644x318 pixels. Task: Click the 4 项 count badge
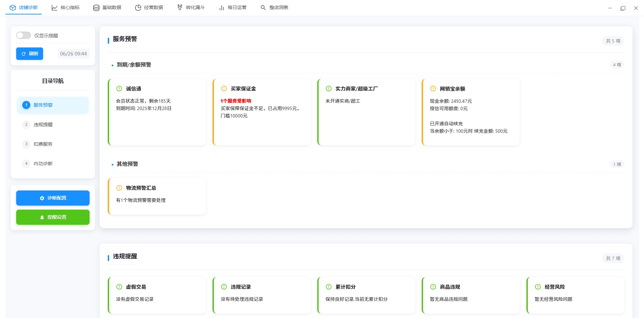coord(617,65)
